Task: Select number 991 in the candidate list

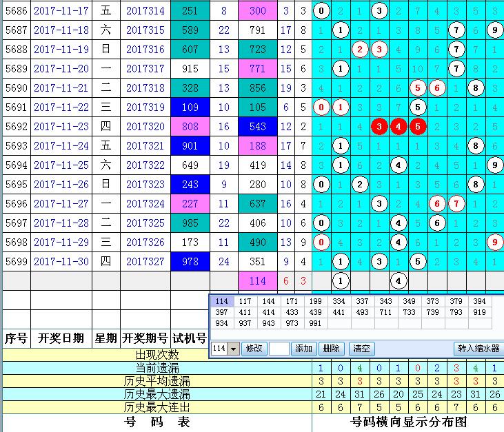Action: coord(316,323)
